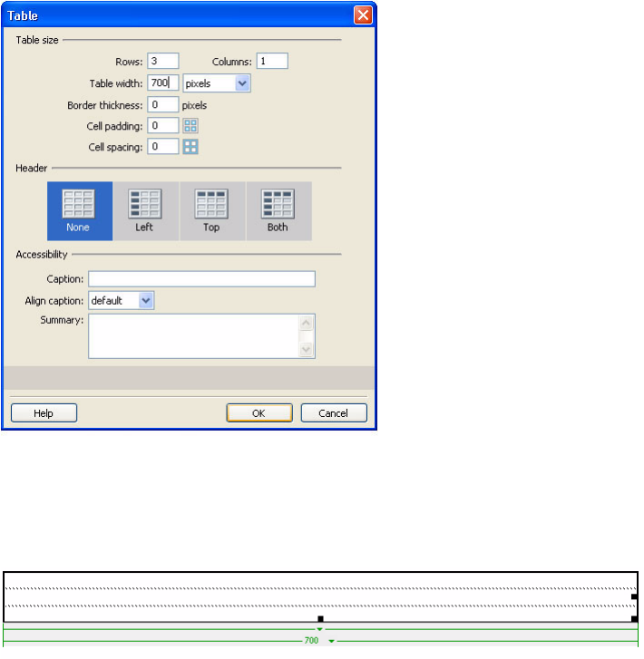The height and width of the screenshot is (659, 644).
Task: Click the Border thickness input field
Action: click(164, 105)
